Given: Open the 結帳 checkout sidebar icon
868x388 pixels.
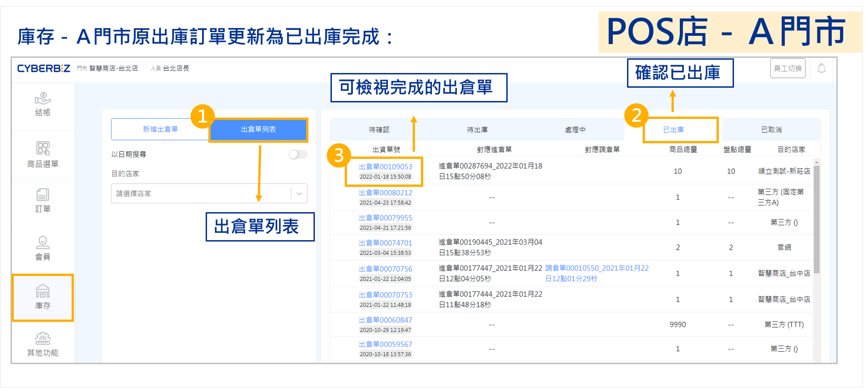Looking at the screenshot, I should click(43, 104).
